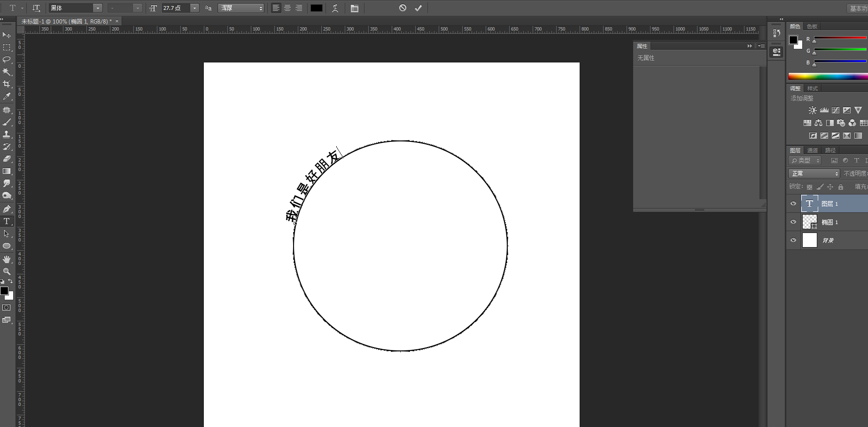Open the Create Warped Text dialog
868x427 pixels.
coord(335,8)
